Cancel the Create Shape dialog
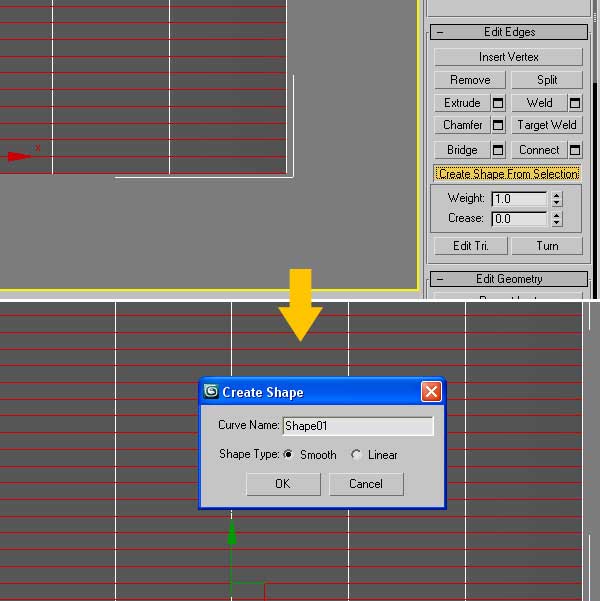This screenshot has height=601, width=600. pos(366,484)
